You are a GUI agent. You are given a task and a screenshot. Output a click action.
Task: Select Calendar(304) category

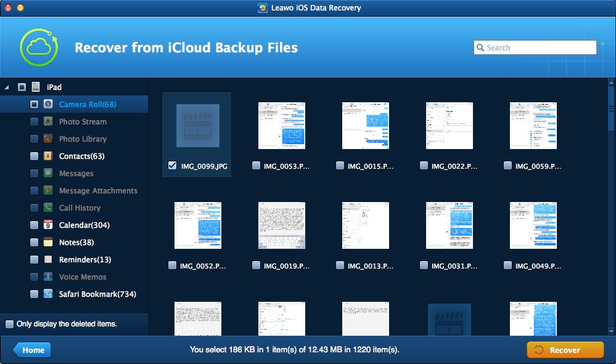point(84,225)
